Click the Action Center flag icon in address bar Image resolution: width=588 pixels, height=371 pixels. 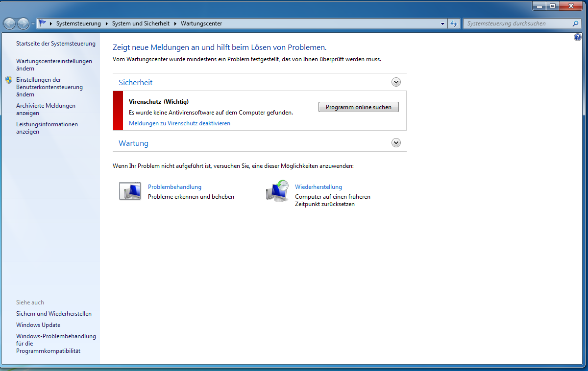[x=43, y=23]
